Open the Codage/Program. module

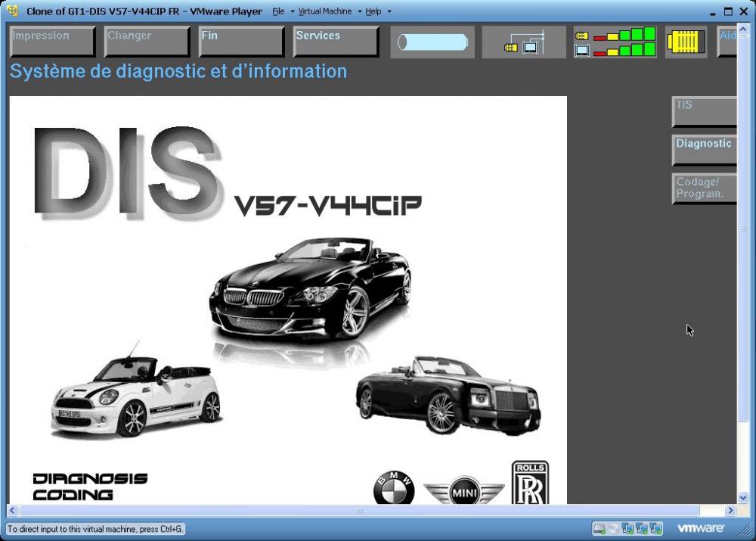pyautogui.click(x=705, y=188)
